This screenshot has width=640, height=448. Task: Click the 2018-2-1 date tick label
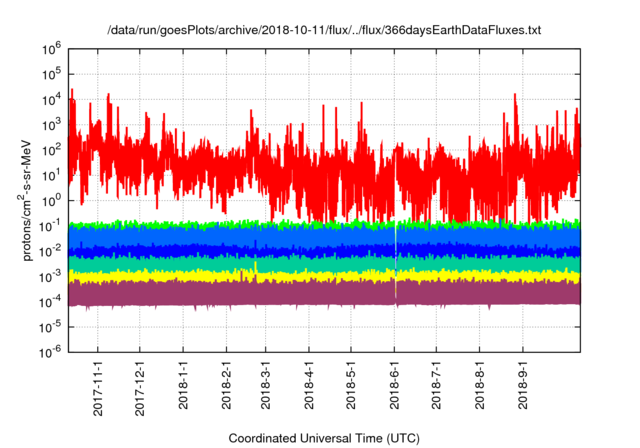(x=226, y=384)
